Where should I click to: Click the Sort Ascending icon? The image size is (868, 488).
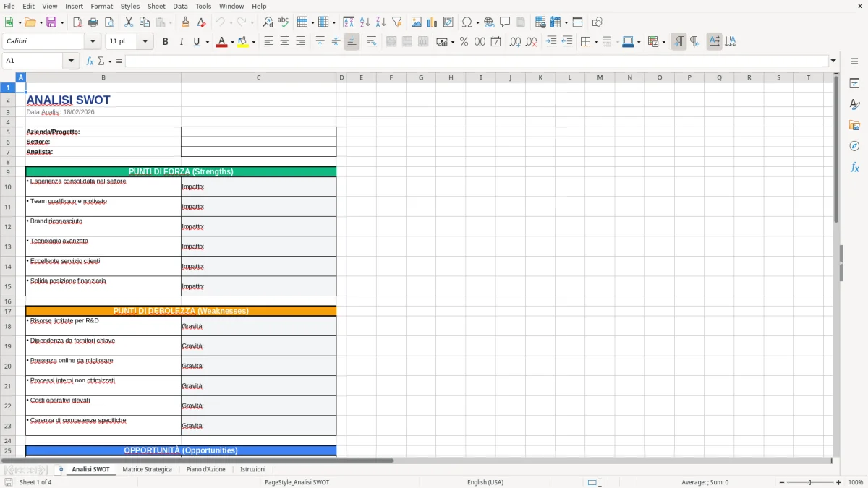(365, 22)
